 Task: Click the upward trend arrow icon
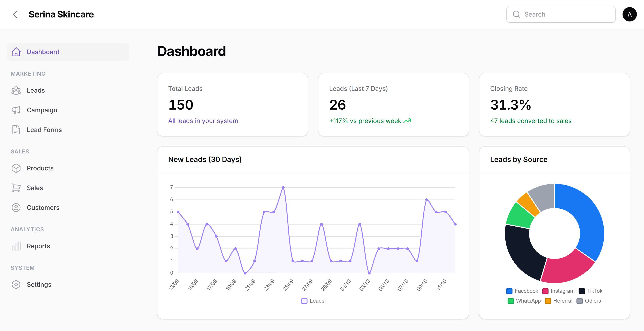pos(407,121)
